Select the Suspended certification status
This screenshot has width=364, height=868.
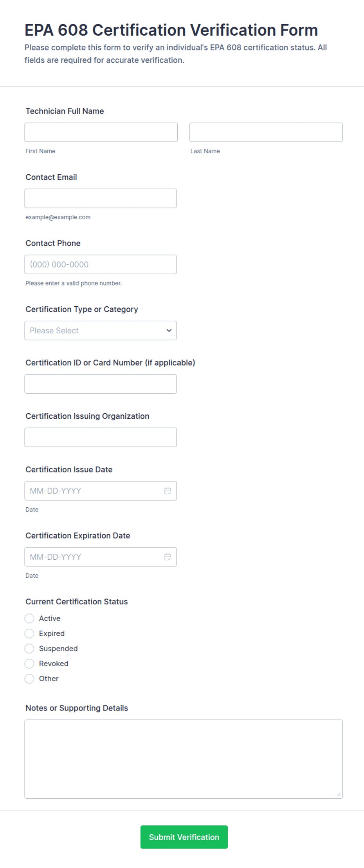29,649
